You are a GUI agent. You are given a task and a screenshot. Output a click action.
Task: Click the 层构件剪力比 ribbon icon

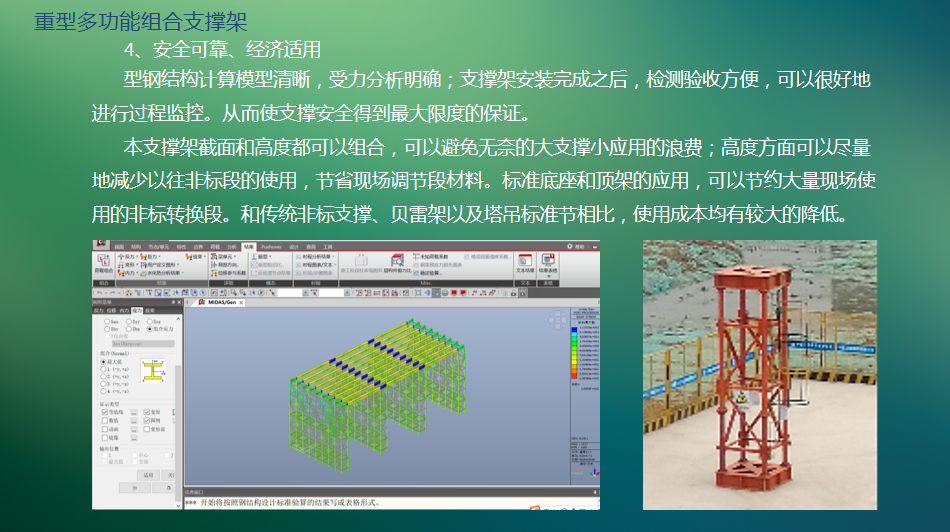point(397,264)
